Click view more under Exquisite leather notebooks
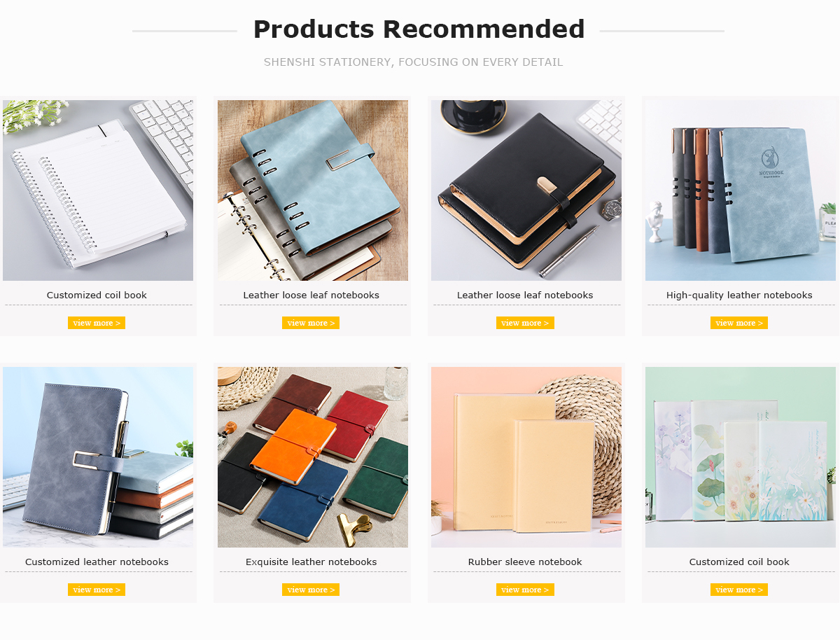Viewport: 840px width, 640px height. tap(311, 590)
